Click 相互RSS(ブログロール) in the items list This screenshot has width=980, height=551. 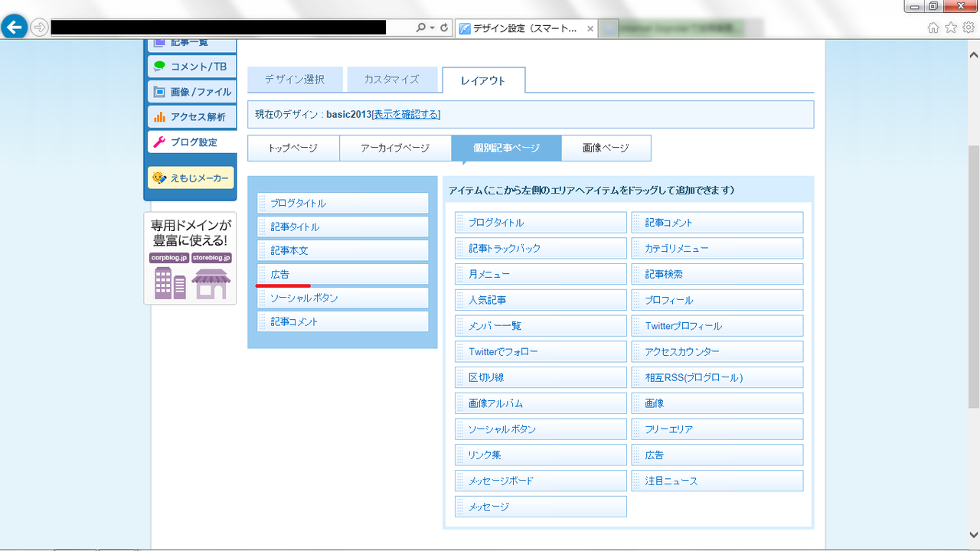click(717, 377)
